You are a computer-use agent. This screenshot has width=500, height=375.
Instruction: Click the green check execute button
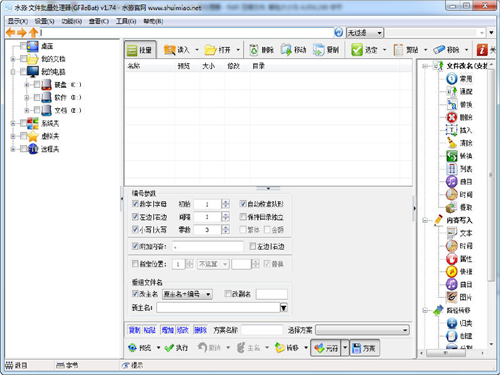pos(176,348)
